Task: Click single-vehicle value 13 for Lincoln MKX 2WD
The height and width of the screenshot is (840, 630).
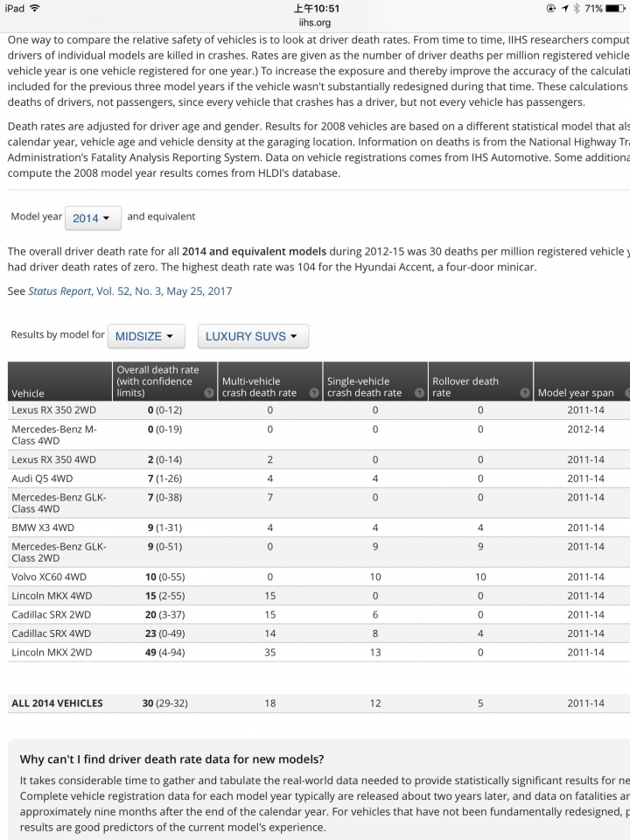Action: 375,653
